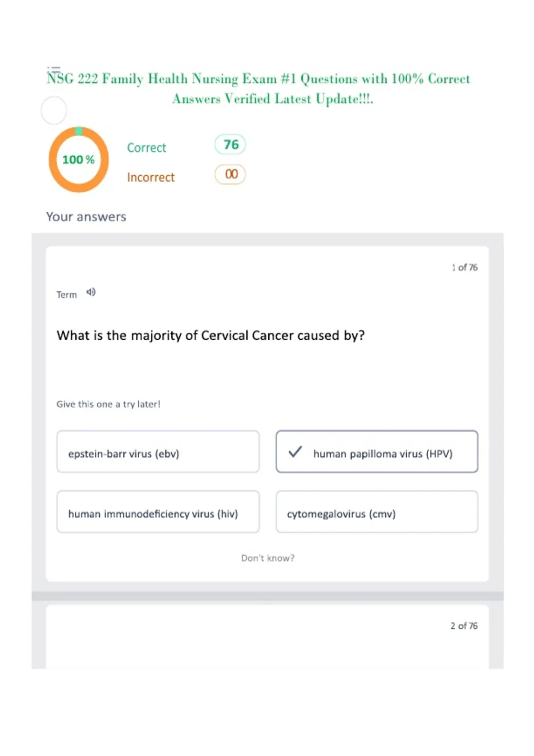The image size is (534, 756).
Task: Click the 100% progress ring
Action: [x=79, y=160]
